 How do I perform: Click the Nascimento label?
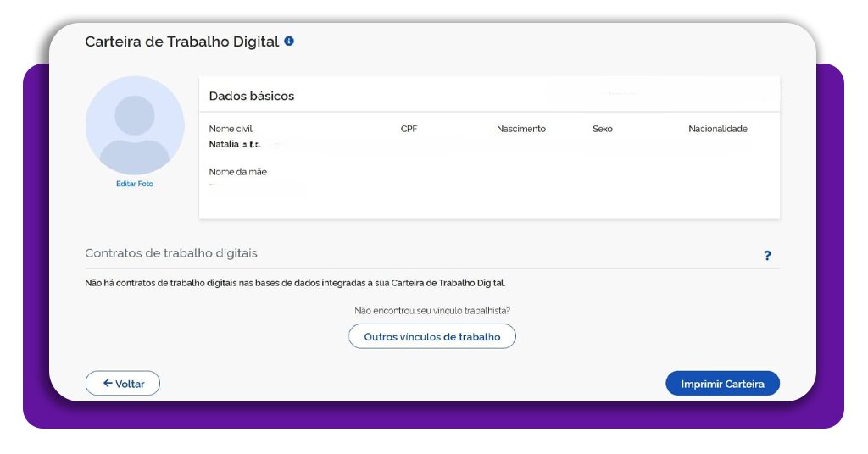click(521, 129)
